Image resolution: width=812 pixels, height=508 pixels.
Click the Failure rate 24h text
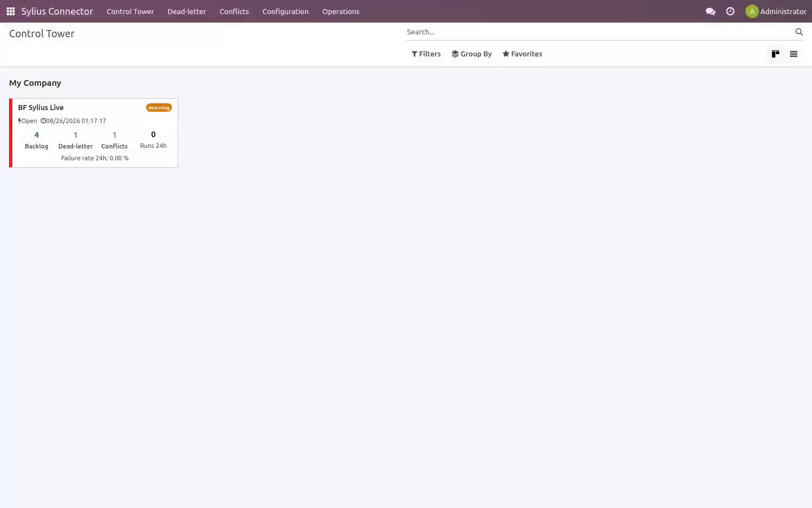[x=95, y=158]
